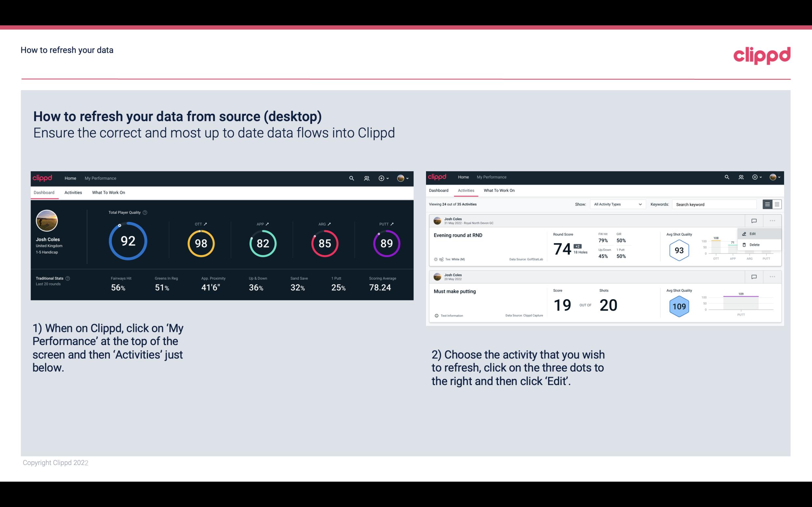This screenshot has height=507, width=812.
Task: Select the Dashboard tab in left panel
Action: tap(44, 192)
